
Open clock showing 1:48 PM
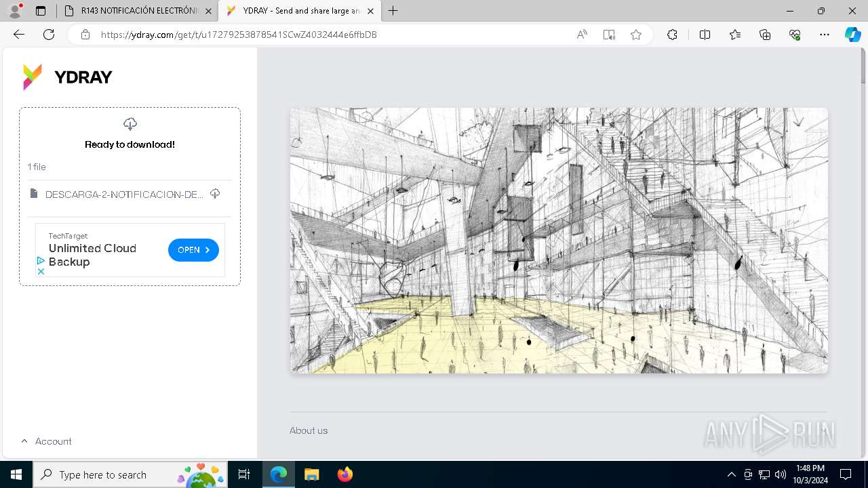click(x=810, y=474)
